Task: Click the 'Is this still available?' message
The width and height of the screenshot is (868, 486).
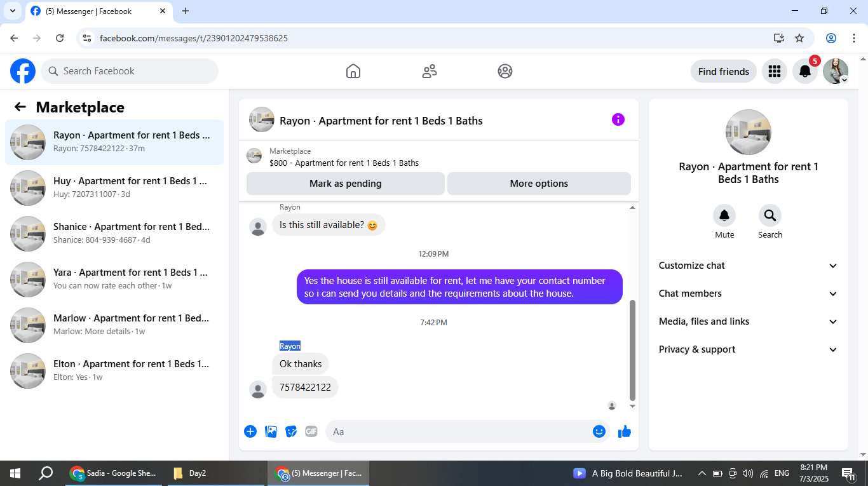Action: click(329, 225)
